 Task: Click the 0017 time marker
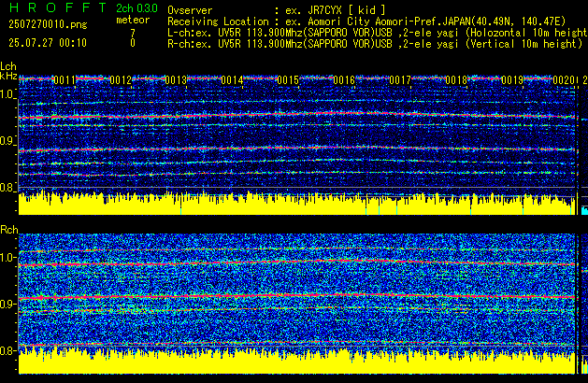coord(400,80)
